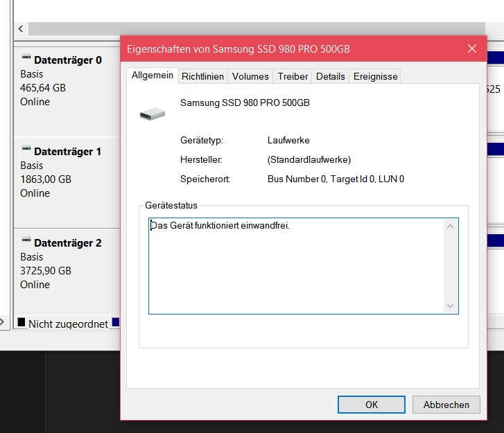The image size is (504, 433).
Task: Click the dark blue legend swatch
Action: tap(115, 322)
